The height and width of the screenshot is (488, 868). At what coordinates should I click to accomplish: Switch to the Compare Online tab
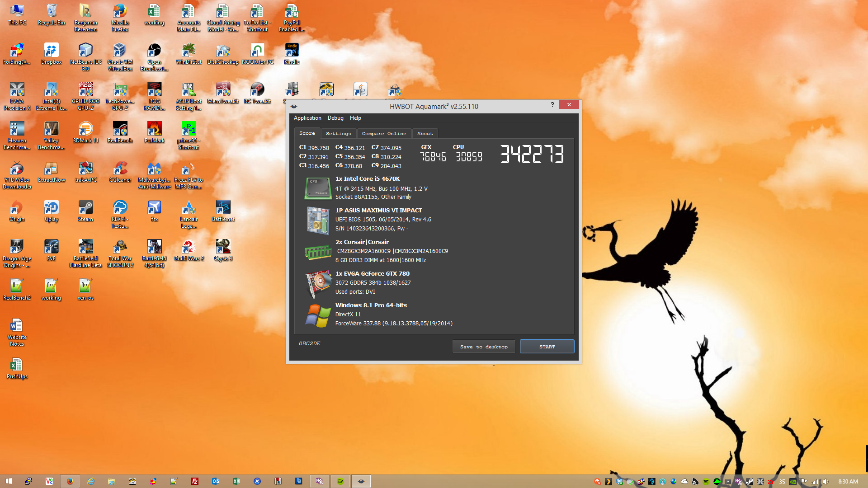point(384,133)
